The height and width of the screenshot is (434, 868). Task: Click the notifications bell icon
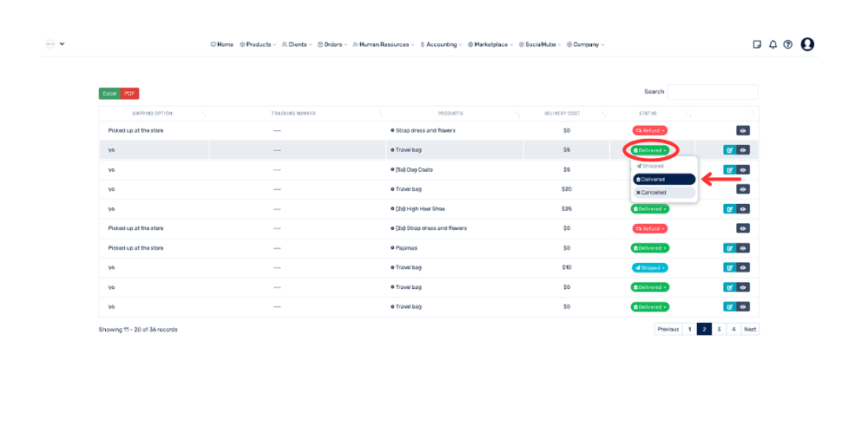tap(773, 44)
